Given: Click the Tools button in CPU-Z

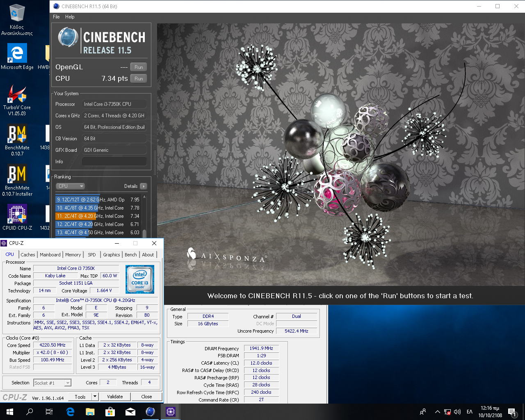Looking at the screenshot, I should click(80, 397).
